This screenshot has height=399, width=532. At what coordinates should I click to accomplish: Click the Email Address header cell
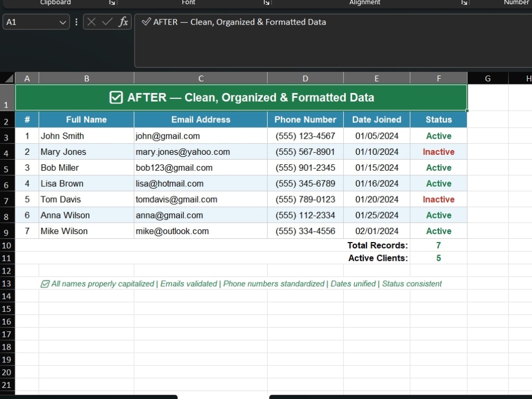coord(201,119)
